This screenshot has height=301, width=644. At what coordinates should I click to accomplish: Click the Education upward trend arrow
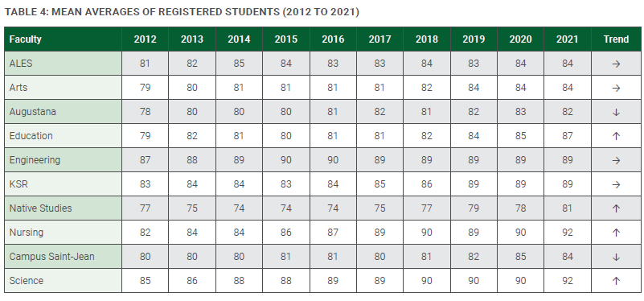[616, 136]
